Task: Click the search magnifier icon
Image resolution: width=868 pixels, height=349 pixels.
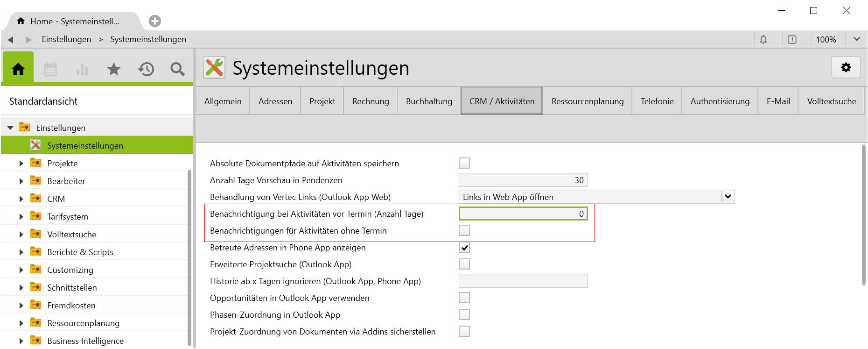Action: 177,70
